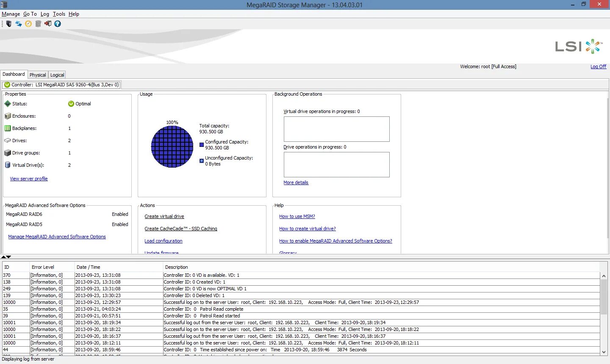The width and height of the screenshot is (610, 364).
Task: Click Create CacheCade SSD Caching link
Action: [181, 229]
